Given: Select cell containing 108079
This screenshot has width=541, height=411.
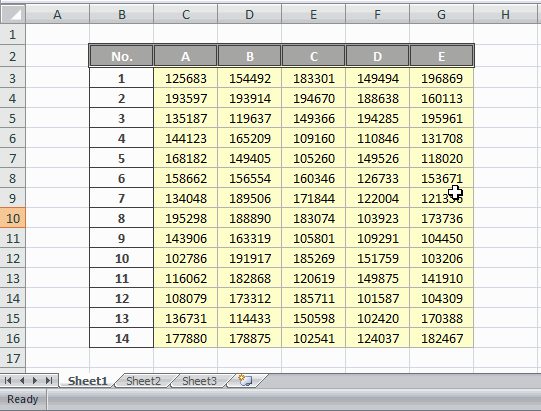Looking at the screenshot, I should [x=186, y=299].
